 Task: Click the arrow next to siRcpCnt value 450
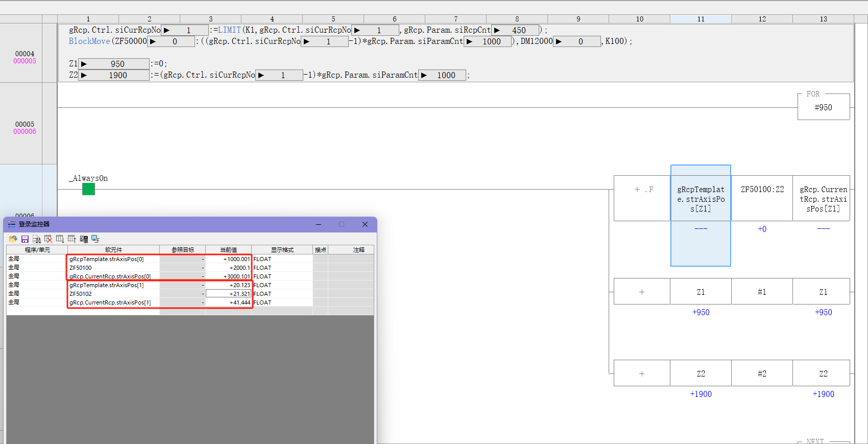[497, 30]
